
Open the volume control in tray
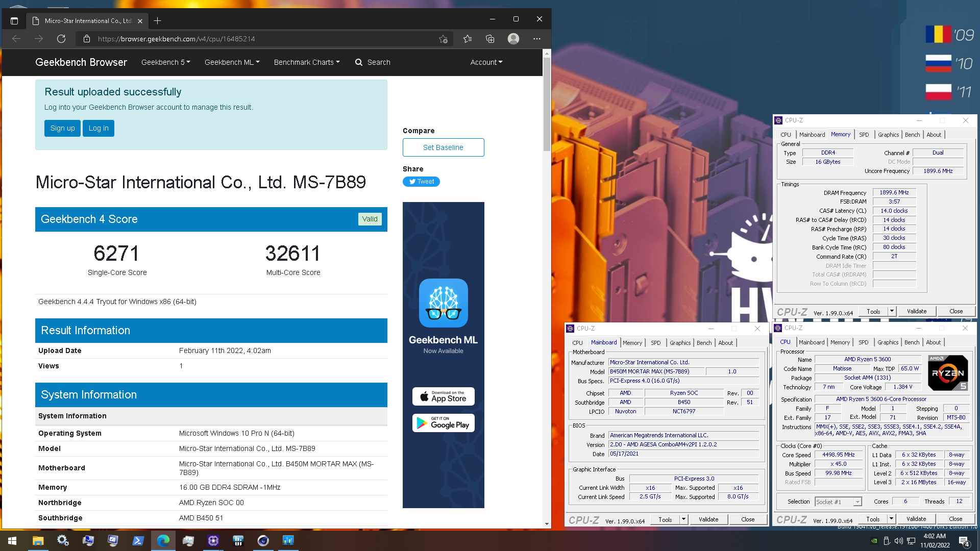(x=898, y=541)
